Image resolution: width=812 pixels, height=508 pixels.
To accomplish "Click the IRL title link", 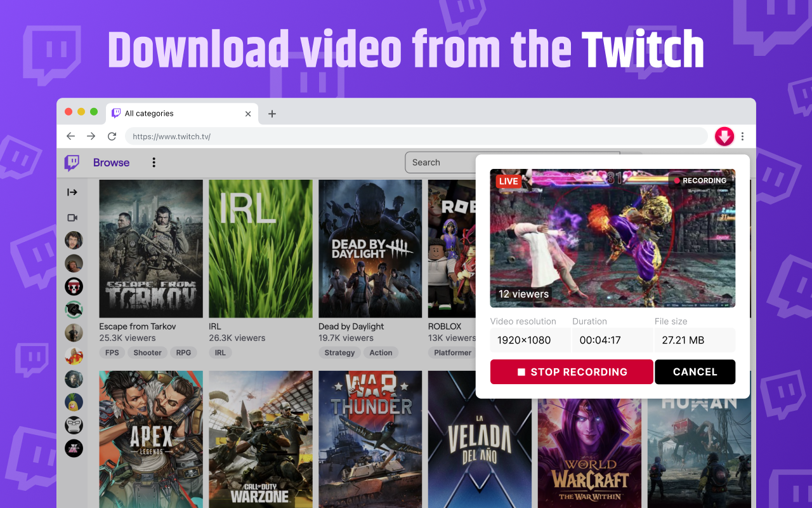I will pyautogui.click(x=215, y=326).
